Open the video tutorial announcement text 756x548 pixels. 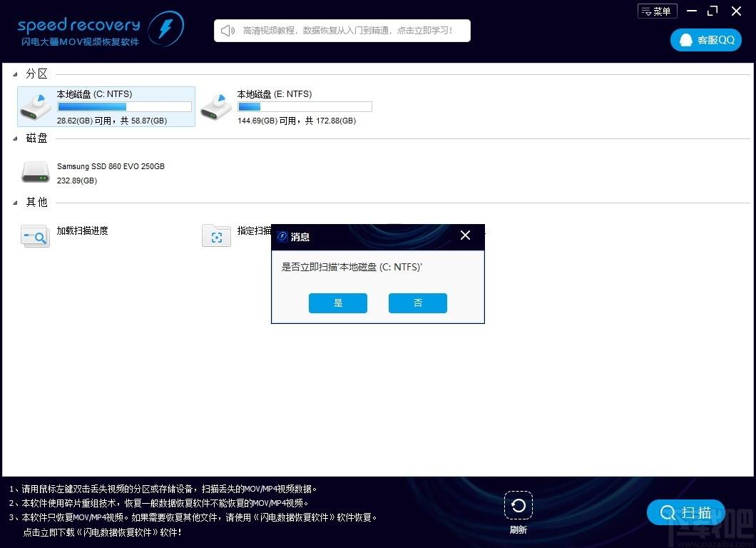click(x=347, y=31)
